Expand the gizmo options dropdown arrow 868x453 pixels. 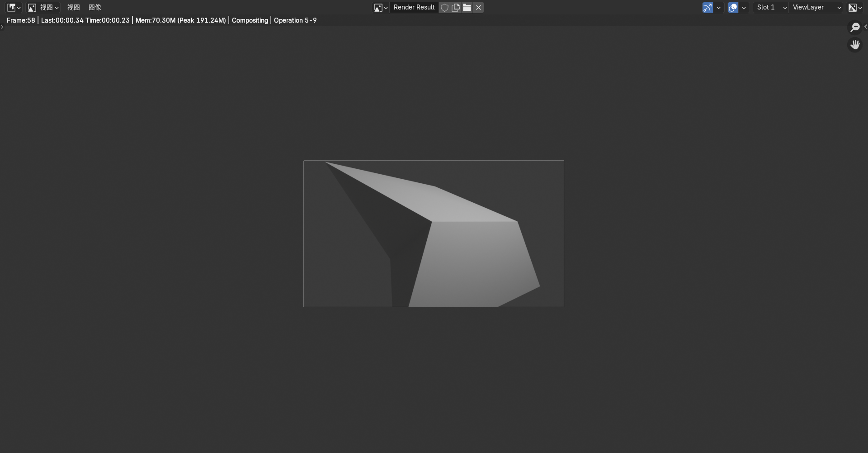(718, 7)
